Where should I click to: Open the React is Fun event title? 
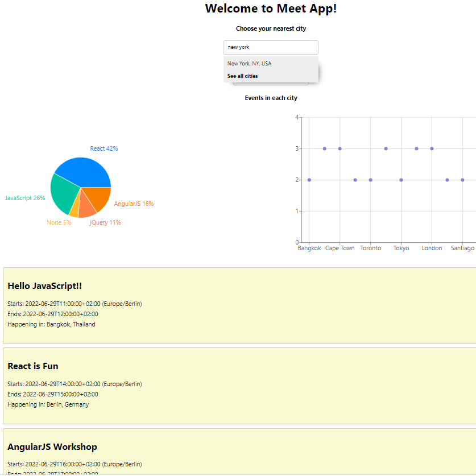click(x=33, y=366)
